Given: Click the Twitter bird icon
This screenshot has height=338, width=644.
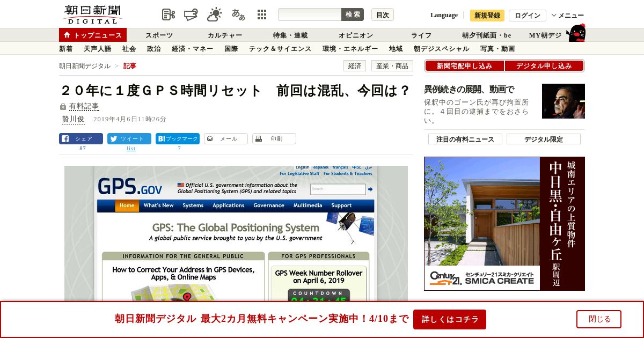Looking at the screenshot, I should point(113,138).
